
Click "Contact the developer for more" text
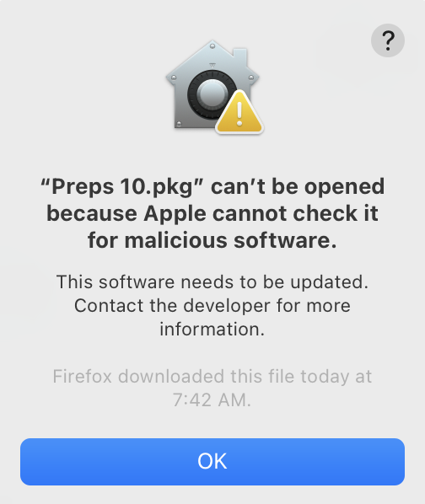[x=212, y=305]
